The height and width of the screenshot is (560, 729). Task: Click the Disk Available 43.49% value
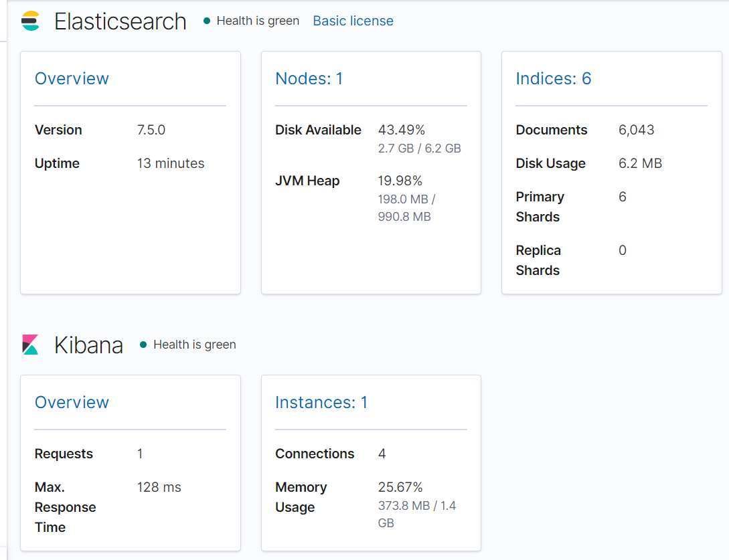coord(402,130)
